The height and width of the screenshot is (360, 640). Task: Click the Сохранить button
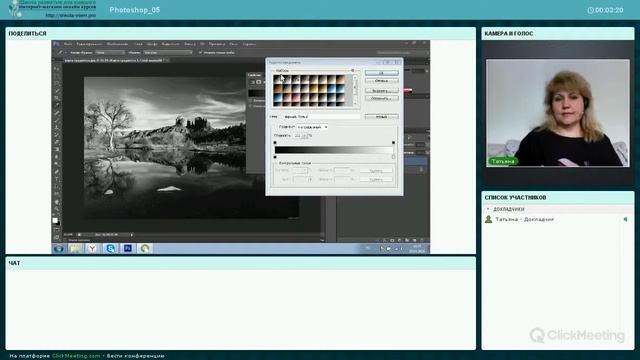tap(382, 98)
